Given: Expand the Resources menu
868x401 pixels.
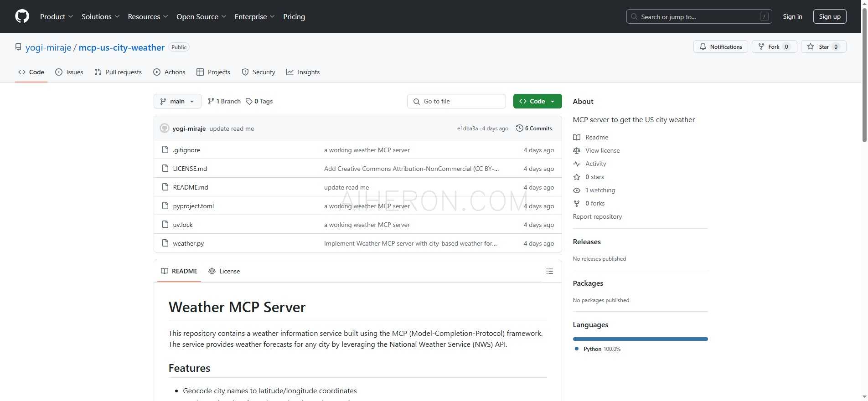Looking at the screenshot, I should click(x=148, y=16).
